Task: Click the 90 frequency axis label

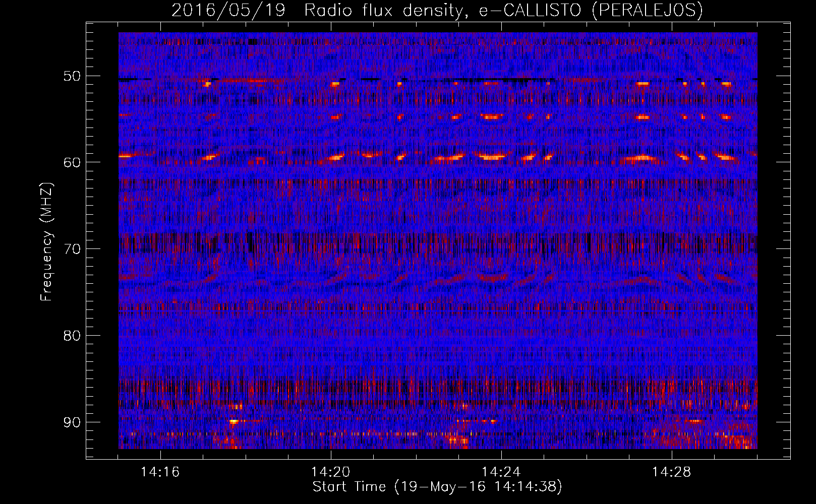Action: tap(72, 422)
